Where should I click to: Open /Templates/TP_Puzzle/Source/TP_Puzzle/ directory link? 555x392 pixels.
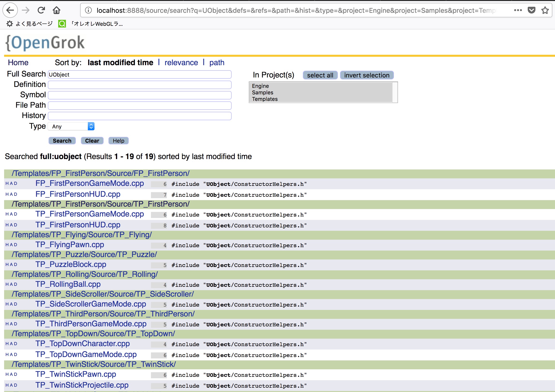84,255
